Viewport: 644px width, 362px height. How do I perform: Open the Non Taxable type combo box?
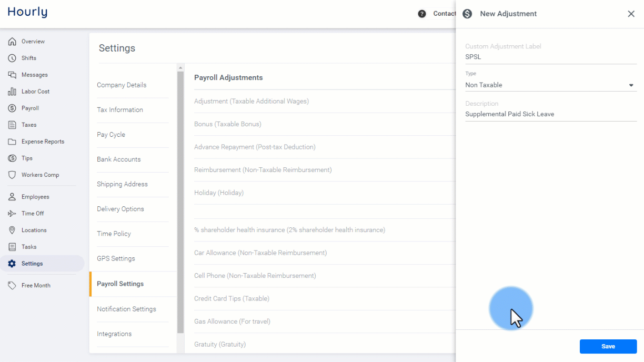(551, 85)
